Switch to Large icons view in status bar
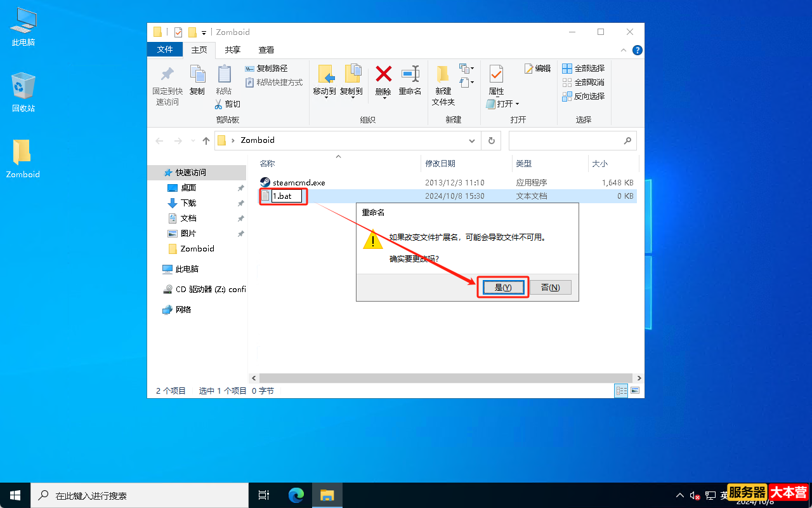 (x=634, y=391)
